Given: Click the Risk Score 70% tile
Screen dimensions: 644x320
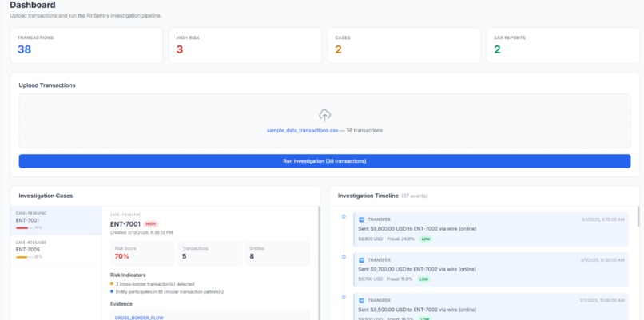Looking at the screenshot, I should tap(142, 253).
